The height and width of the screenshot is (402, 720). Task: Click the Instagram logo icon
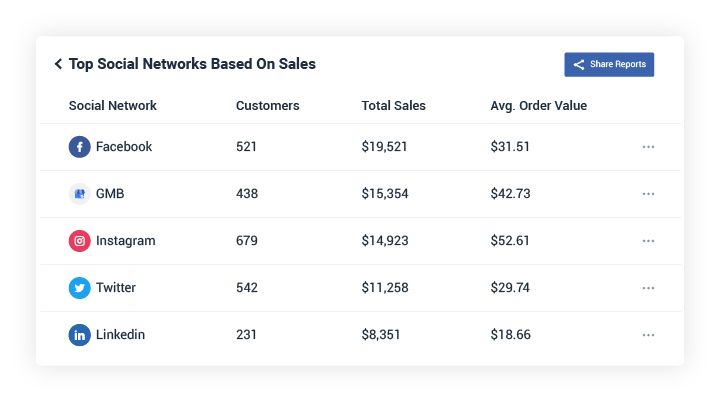pyautogui.click(x=79, y=241)
